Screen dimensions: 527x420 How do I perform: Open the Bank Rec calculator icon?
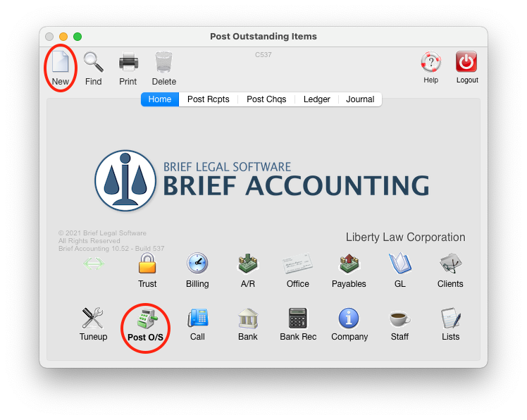(x=298, y=318)
